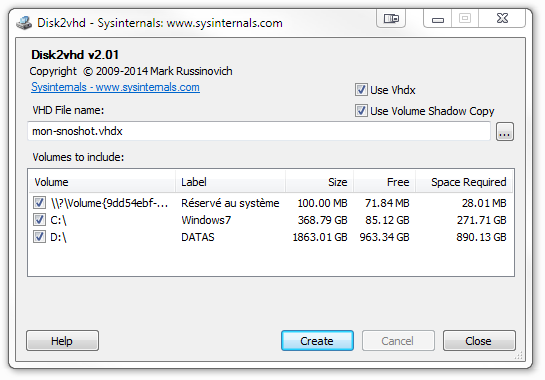The width and height of the screenshot is (545, 380).
Task: Click the 100.00 MB size value
Action: [x=322, y=203]
